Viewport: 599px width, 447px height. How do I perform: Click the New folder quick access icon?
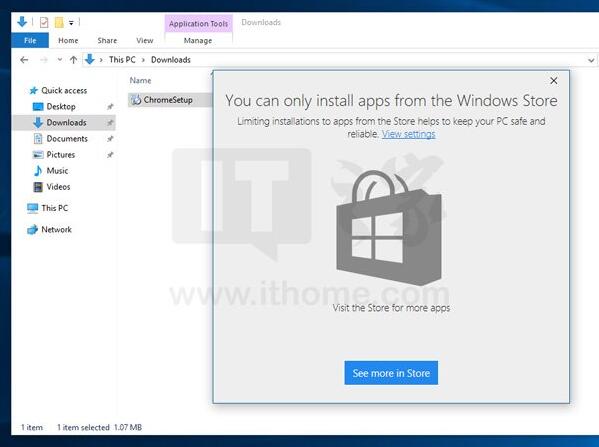coord(59,23)
